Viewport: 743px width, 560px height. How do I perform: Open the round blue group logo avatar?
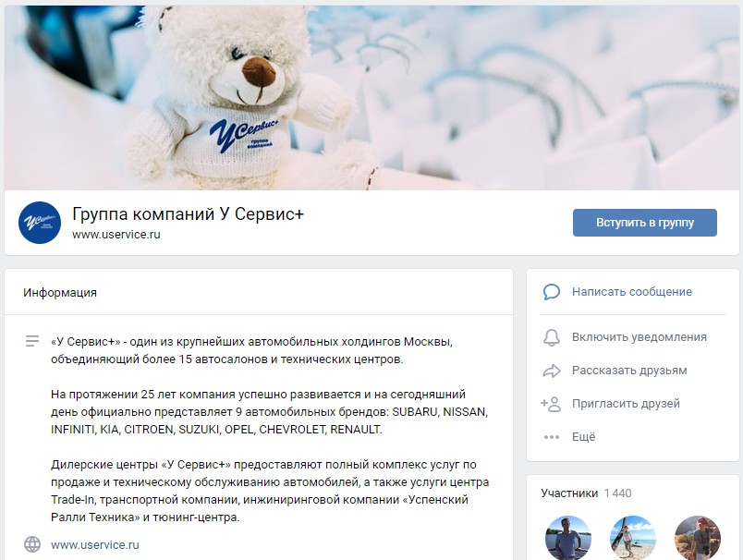[40, 223]
